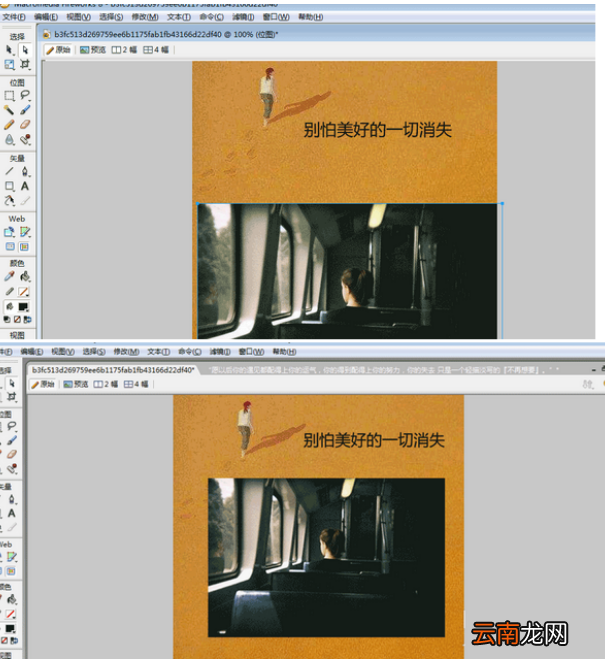Select the Pointer tool in upper window
Image resolution: width=605 pixels, height=662 pixels.
9,50
